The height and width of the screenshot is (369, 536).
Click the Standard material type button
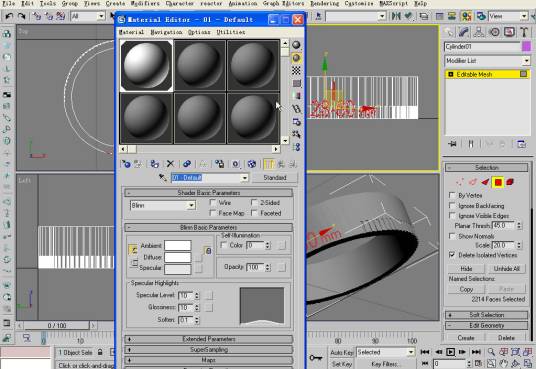(x=275, y=178)
